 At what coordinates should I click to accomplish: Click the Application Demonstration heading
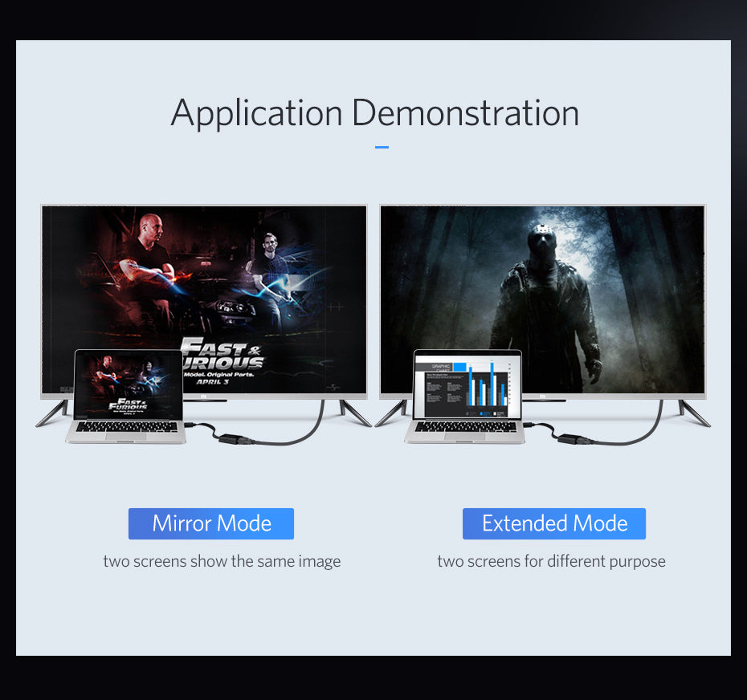[x=374, y=112]
